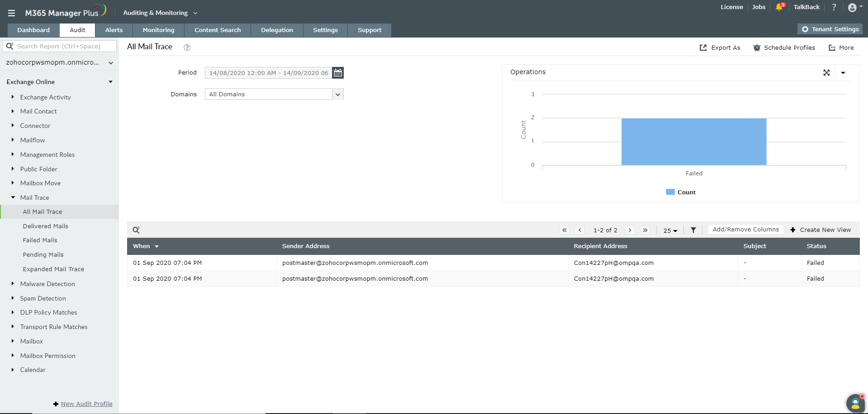Image resolution: width=868 pixels, height=414 pixels.
Task: Open the Operations chart options dropdown arrow
Action: coord(843,73)
